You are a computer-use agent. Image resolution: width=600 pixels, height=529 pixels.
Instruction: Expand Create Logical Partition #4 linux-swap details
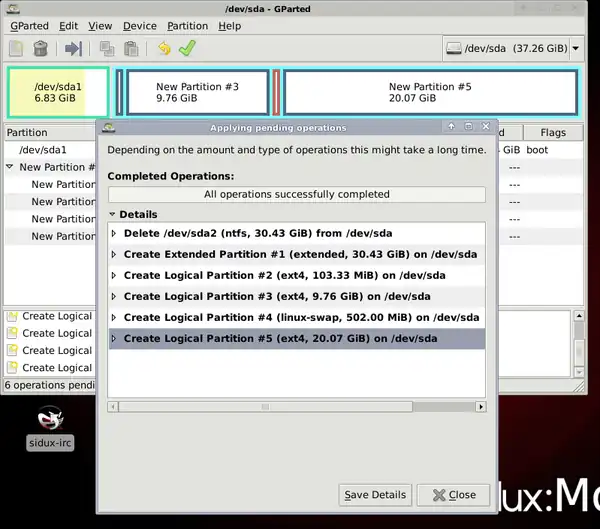[114, 317]
